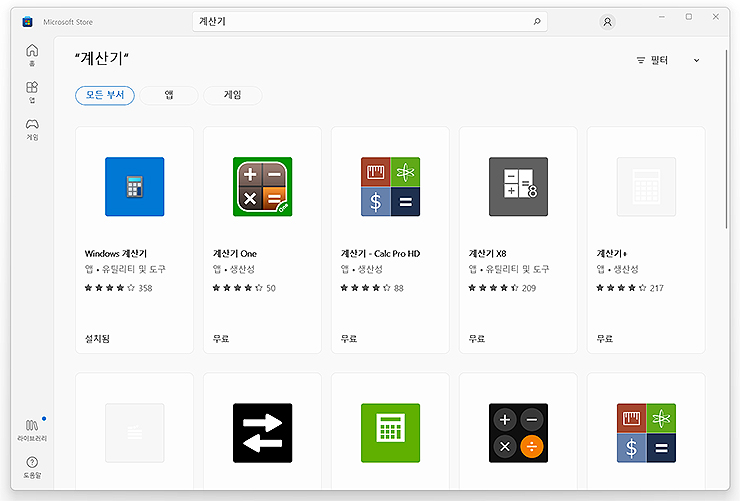Click the 217 rating of 계산기+
The image size is (740, 501).
657,288
